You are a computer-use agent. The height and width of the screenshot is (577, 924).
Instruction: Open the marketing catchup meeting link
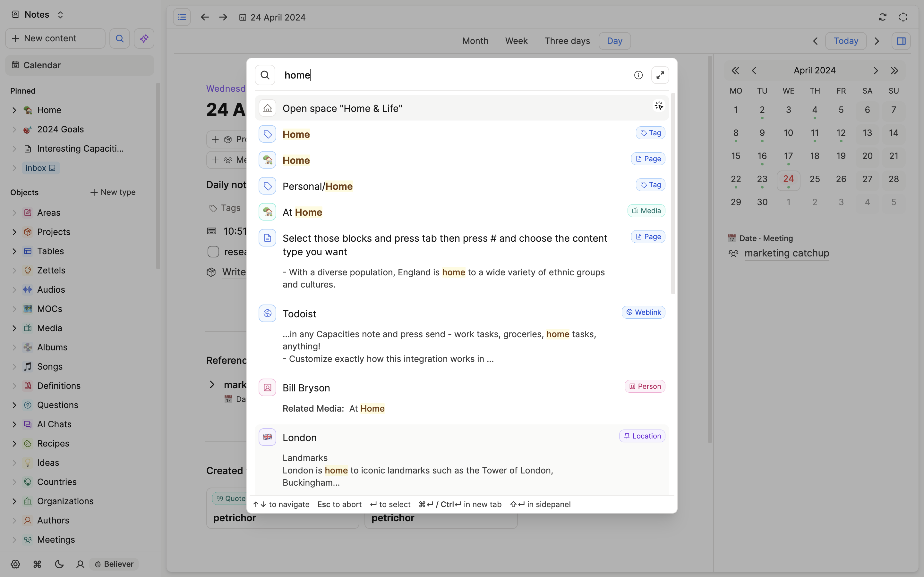[x=787, y=253]
